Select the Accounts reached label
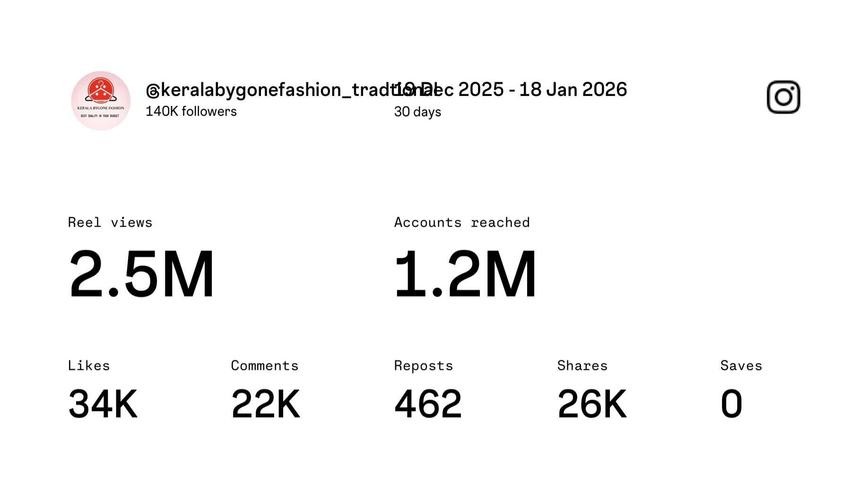 (x=462, y=223)
